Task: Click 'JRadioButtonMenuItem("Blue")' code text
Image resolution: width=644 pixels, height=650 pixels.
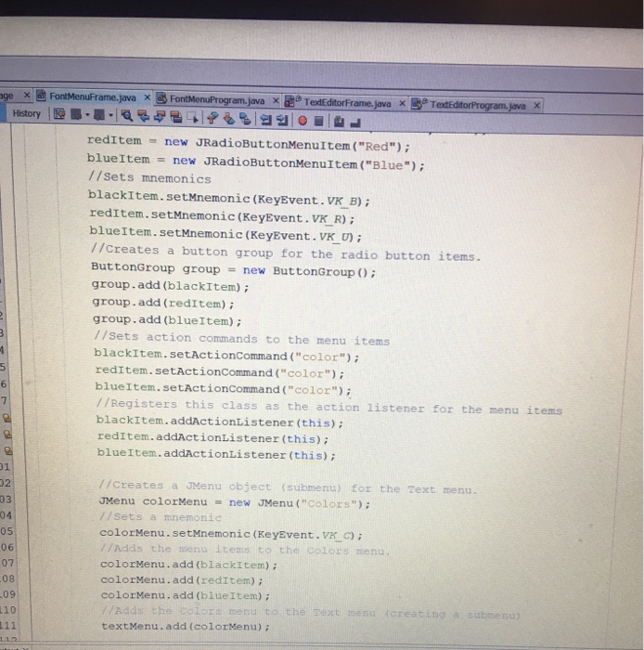Action: click(x=313, y=163)
